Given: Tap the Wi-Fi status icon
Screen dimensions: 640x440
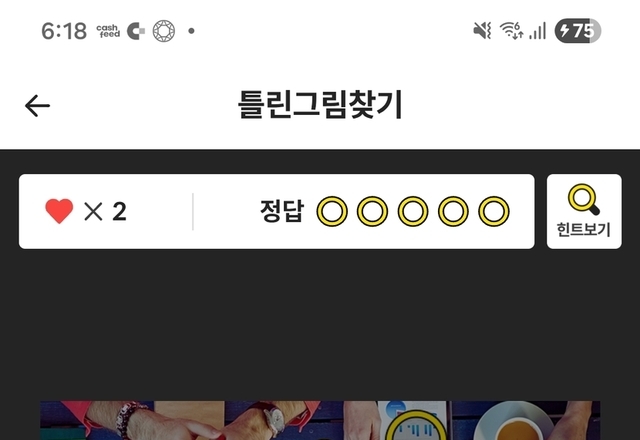Looking at the screenshot, I should tap(512, 31).
